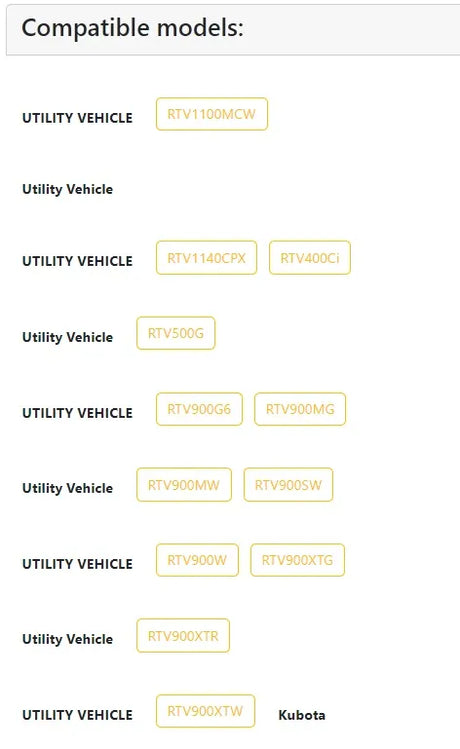
Task: Click the RTV900XTR model tag
Action: (183, 636)
